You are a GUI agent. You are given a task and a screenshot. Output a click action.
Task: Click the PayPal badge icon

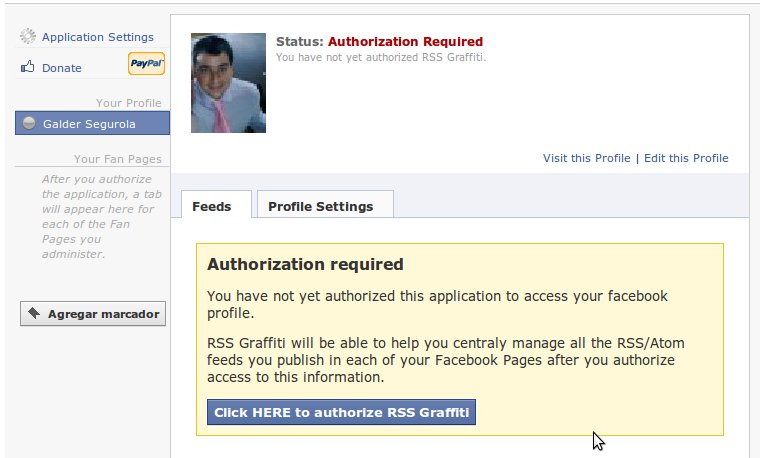(146, 63)
